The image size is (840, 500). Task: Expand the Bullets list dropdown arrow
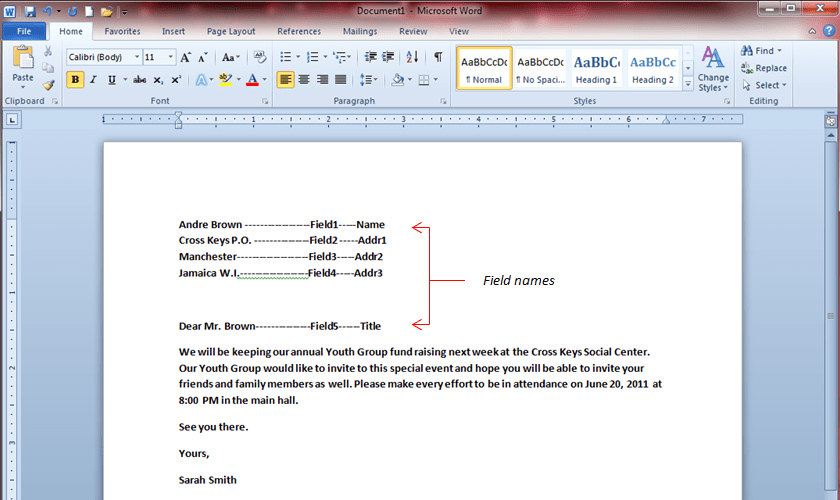298,57
